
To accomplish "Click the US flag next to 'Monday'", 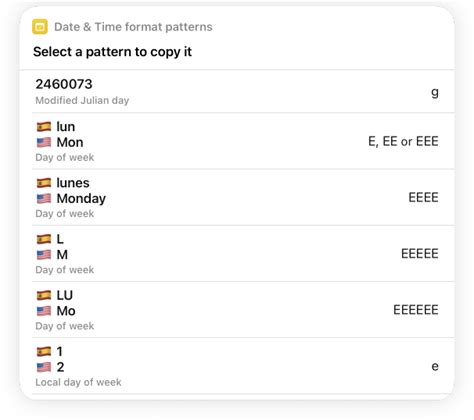I will coord(44,198).
